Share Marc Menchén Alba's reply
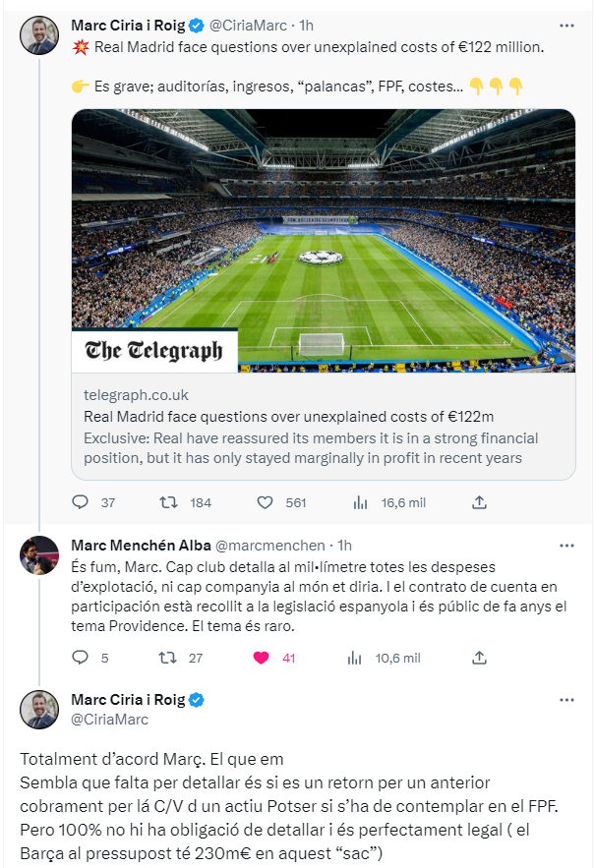 pyautogui.click(x=479, y=658)
